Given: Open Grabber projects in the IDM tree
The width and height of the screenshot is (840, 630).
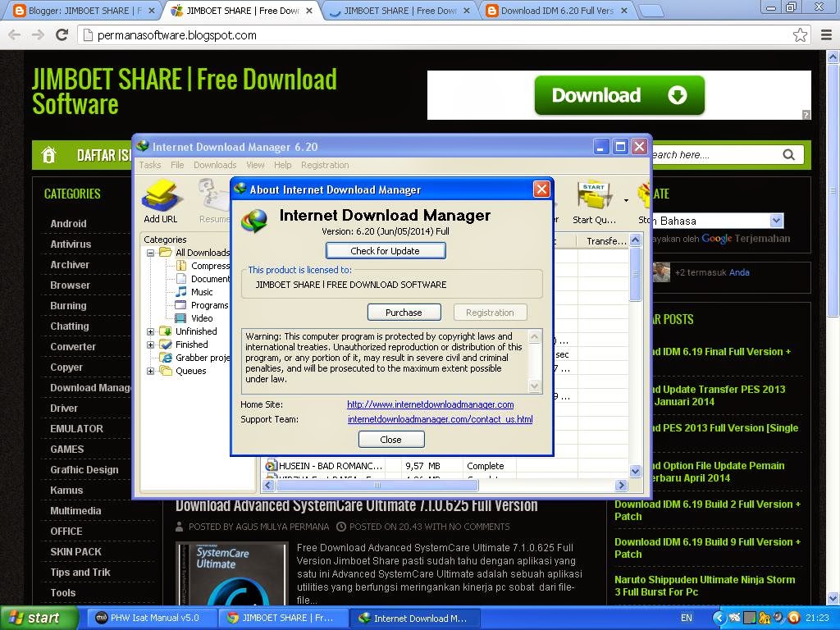Looking at the screenshot, I should point(195,358).
